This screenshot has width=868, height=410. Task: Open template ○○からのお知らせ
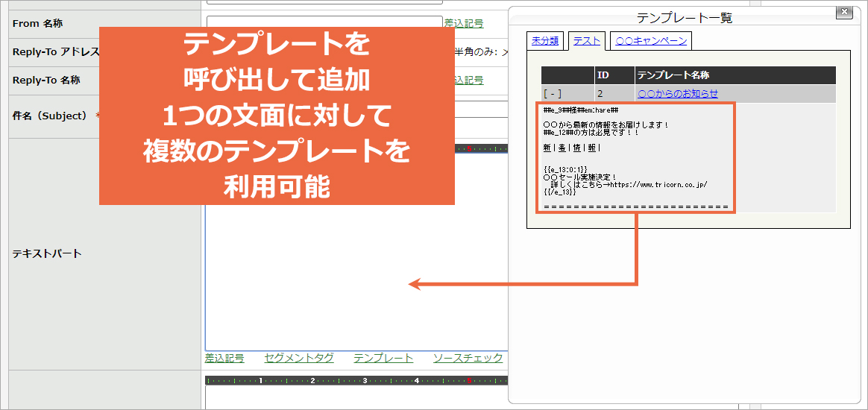tap(678, 93)
